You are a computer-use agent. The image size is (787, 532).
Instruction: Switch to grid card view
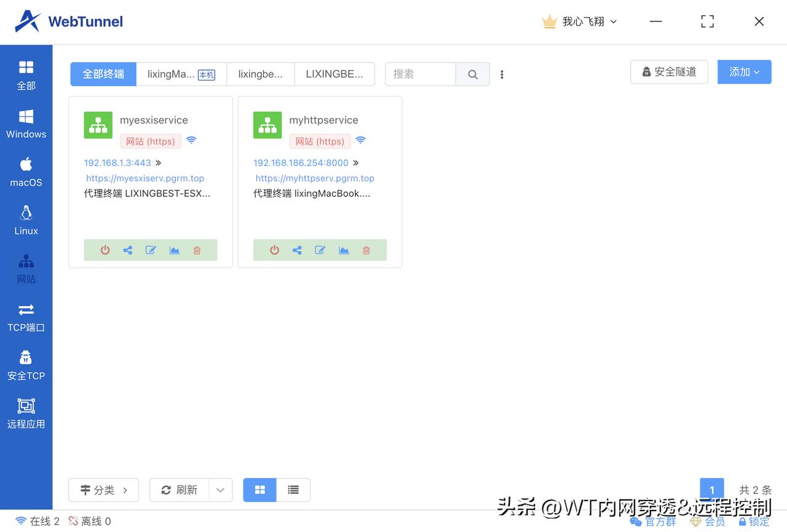(260, 490)
